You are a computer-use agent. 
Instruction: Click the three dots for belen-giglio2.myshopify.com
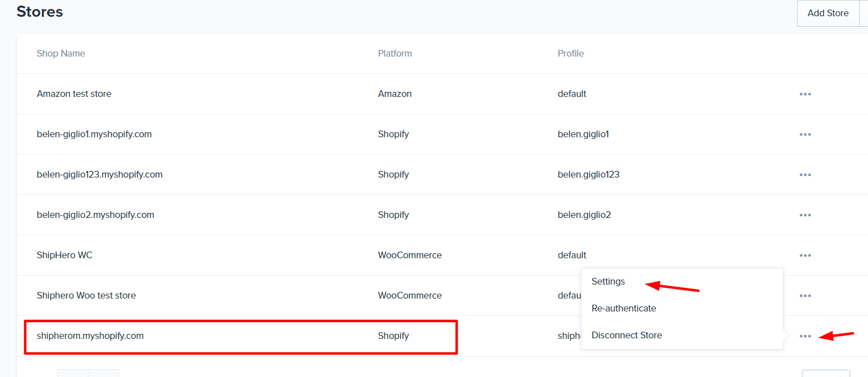[x=805, y=215]
